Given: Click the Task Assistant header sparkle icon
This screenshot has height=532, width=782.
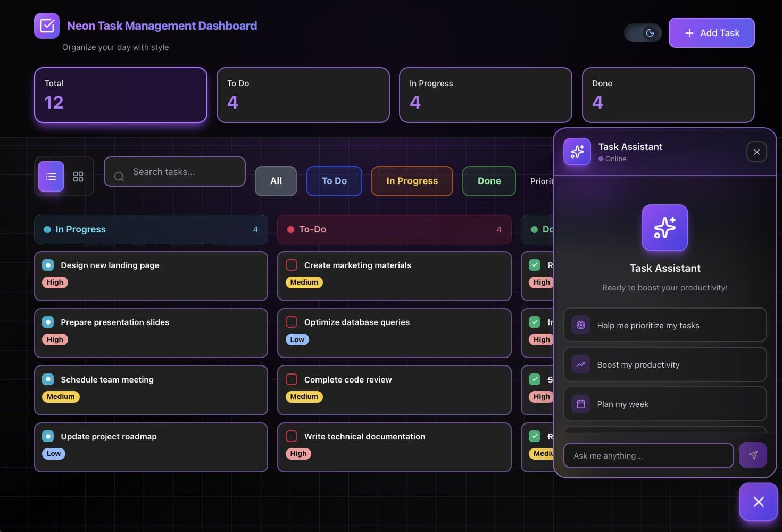Looking at the screenshot, I should (577, 152).
